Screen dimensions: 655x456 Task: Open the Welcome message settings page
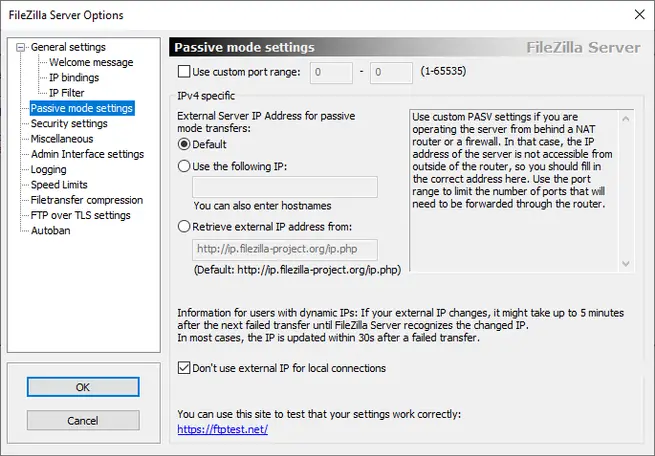click(90, 62)
